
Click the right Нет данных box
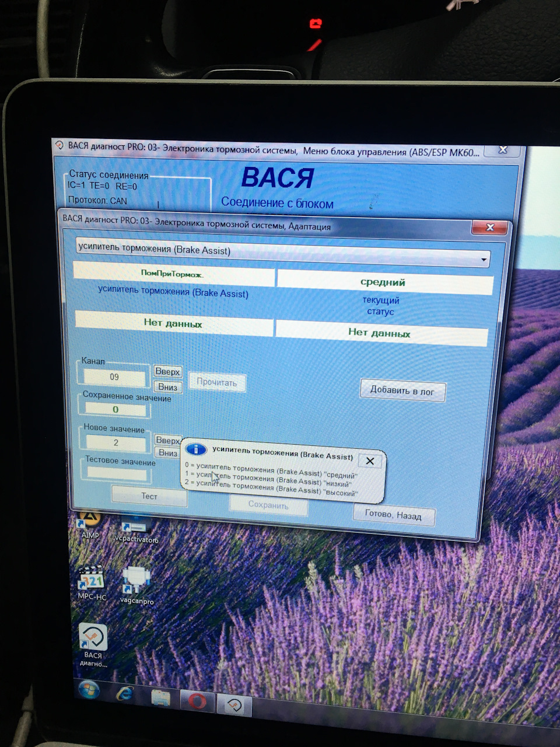coord(381,333)
